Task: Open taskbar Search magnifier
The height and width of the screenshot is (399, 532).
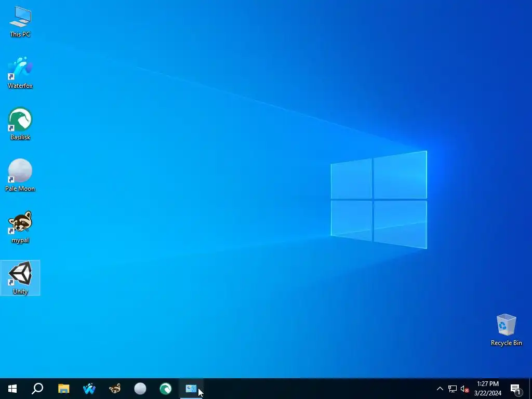Action: pos(37,389)
